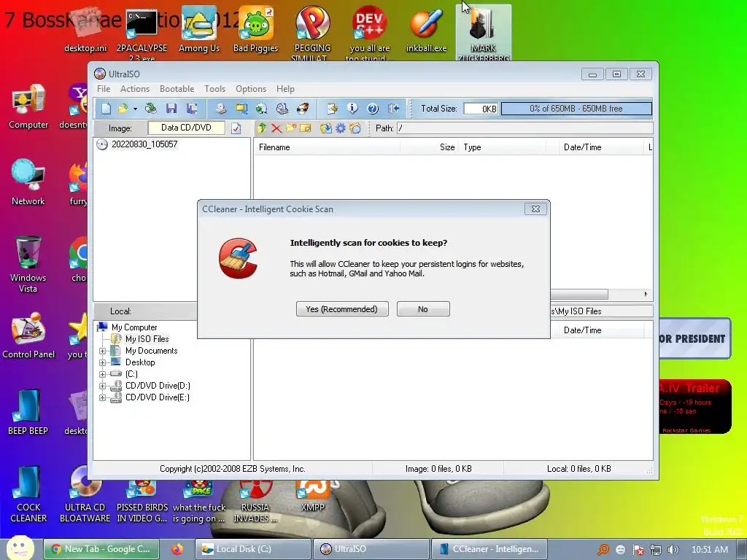The height and width of the screenshot is (560, 747).
Task: Click the Save floppy disk icon
Action: click(x=171, y=109)
